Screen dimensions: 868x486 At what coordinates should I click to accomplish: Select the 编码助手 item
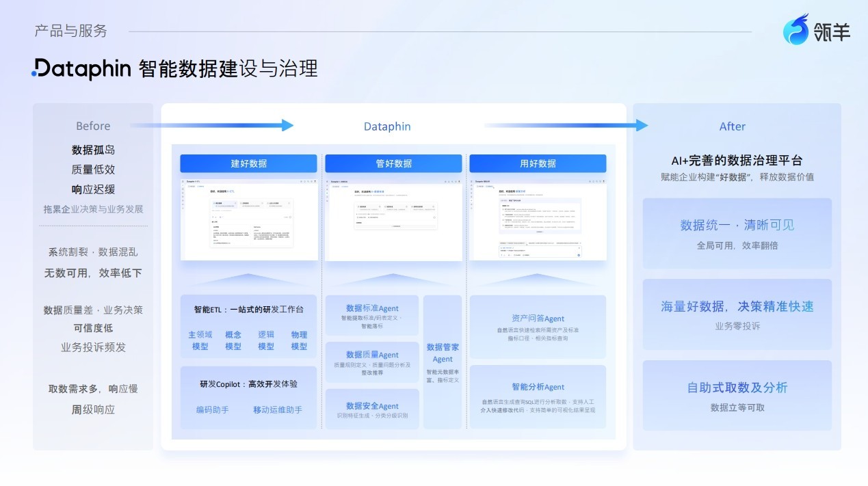point(213,410)
